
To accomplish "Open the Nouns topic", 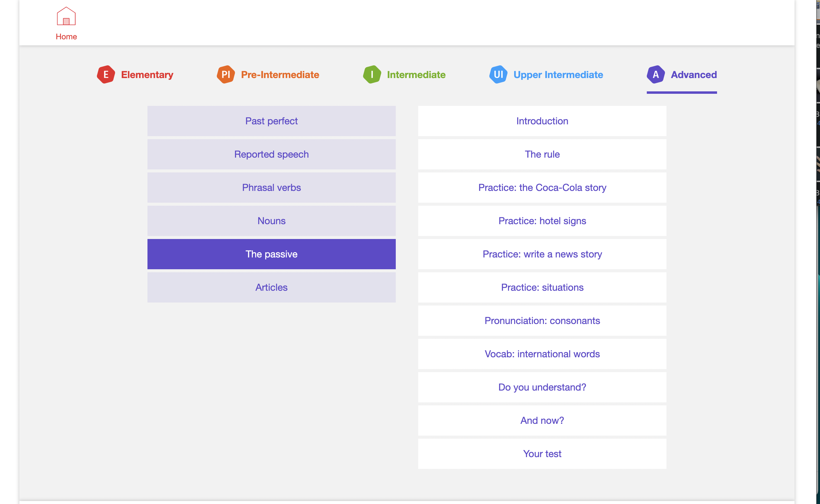I will (271, 221).
